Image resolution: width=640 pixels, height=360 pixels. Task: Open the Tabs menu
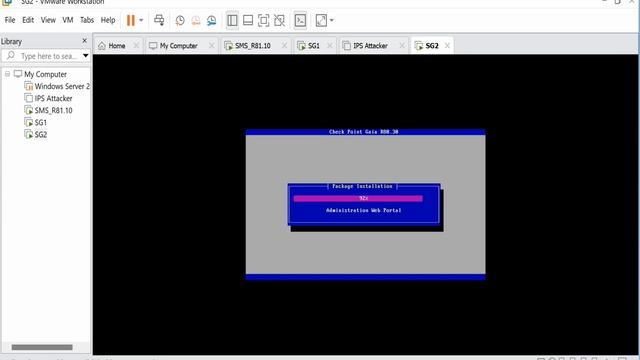(x=87, y=20)
